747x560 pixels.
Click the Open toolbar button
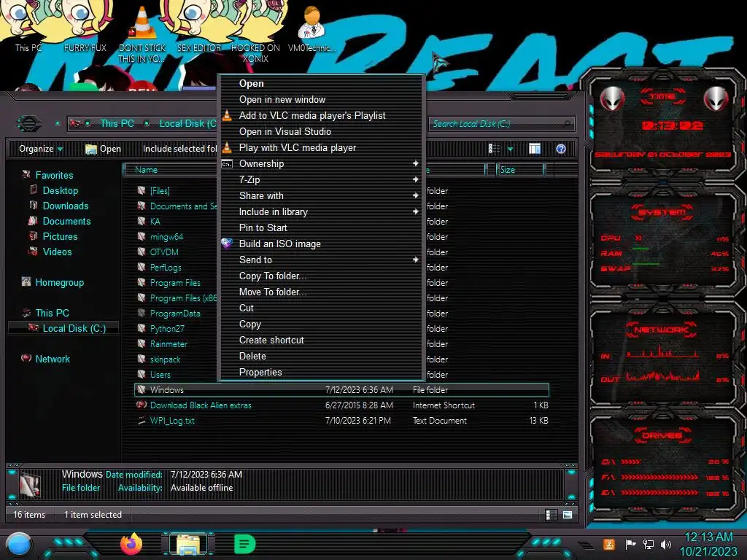[x=103, y=149]
